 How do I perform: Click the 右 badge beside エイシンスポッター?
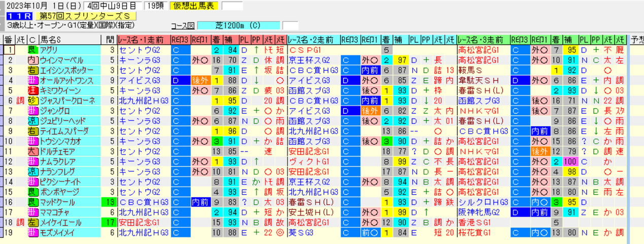32,70
